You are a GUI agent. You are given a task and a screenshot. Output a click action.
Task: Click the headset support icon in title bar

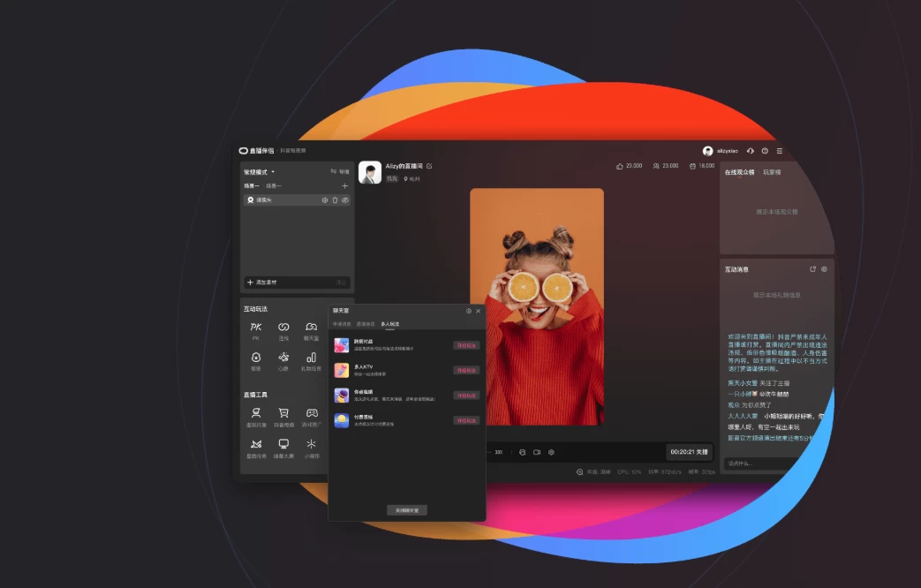pyautogui.click(x=750, y=151)
